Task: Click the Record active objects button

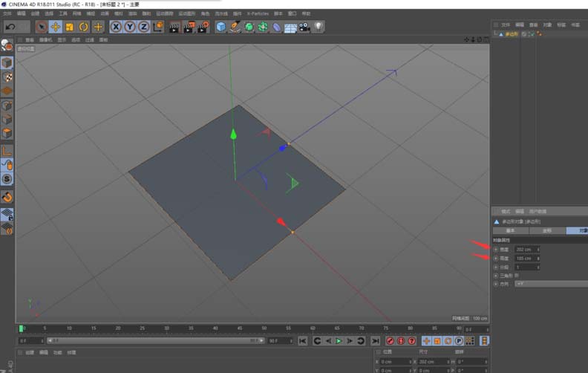Action: 390,341
